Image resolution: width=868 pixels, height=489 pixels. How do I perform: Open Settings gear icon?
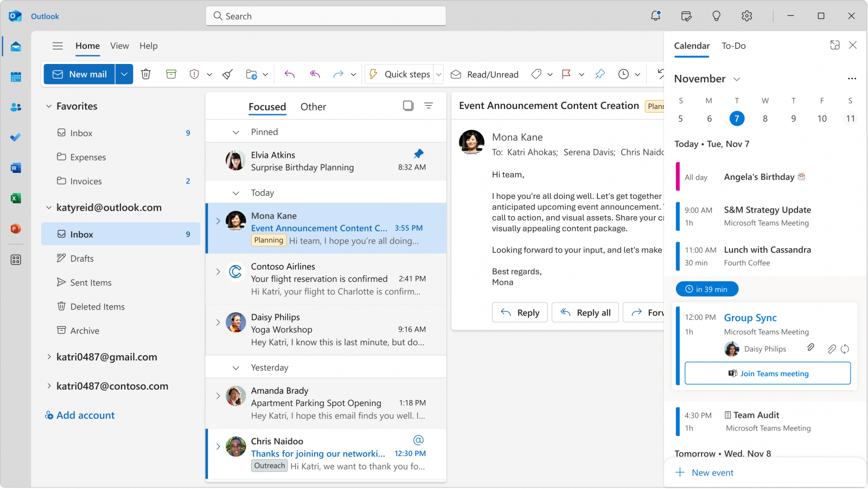746,16
